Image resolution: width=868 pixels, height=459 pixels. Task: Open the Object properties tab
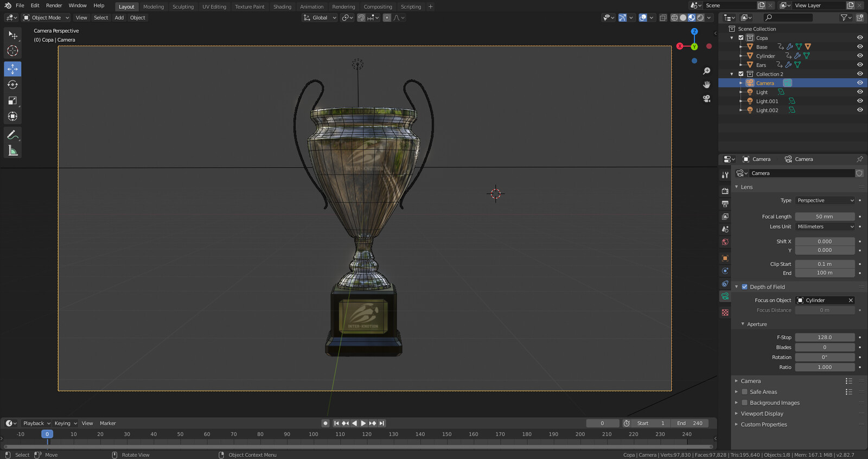click(725, 258)
